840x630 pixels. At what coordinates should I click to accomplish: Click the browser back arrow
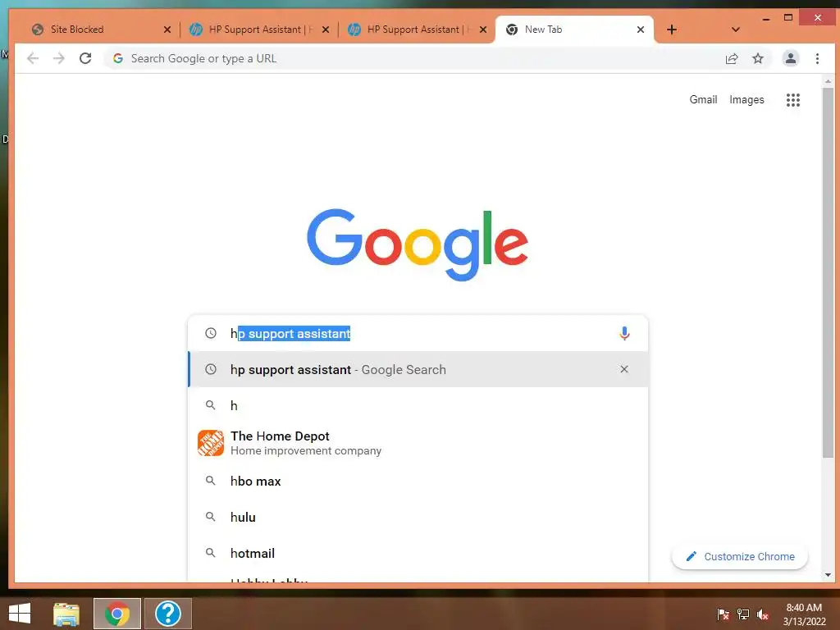pos(33,58)
